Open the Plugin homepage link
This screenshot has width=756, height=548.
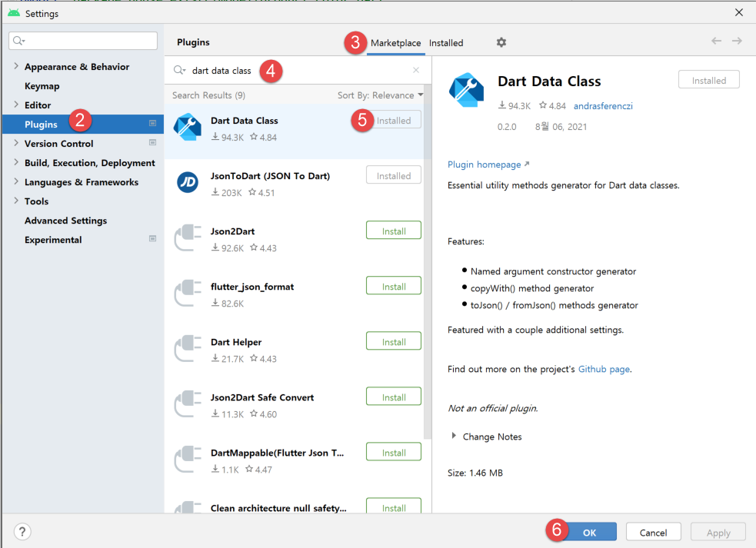[x=488, y=164]
